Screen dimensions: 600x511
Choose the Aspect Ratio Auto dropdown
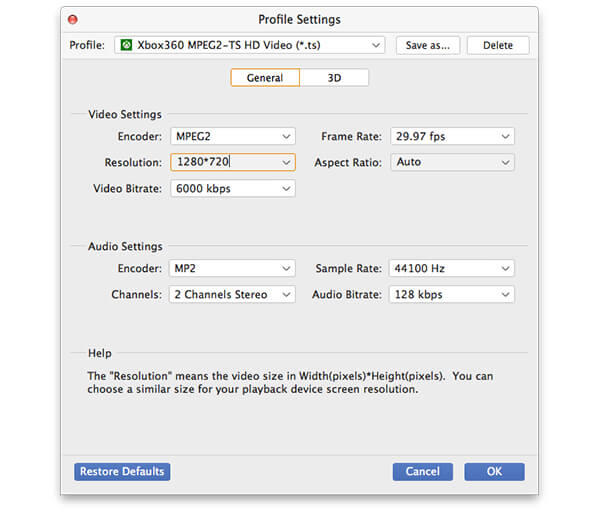[451, 162]
